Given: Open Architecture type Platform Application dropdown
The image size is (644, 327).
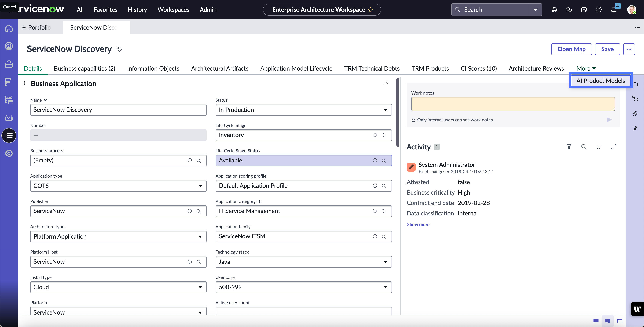Looking at the screenshot, I should click(x=118, y=236).
